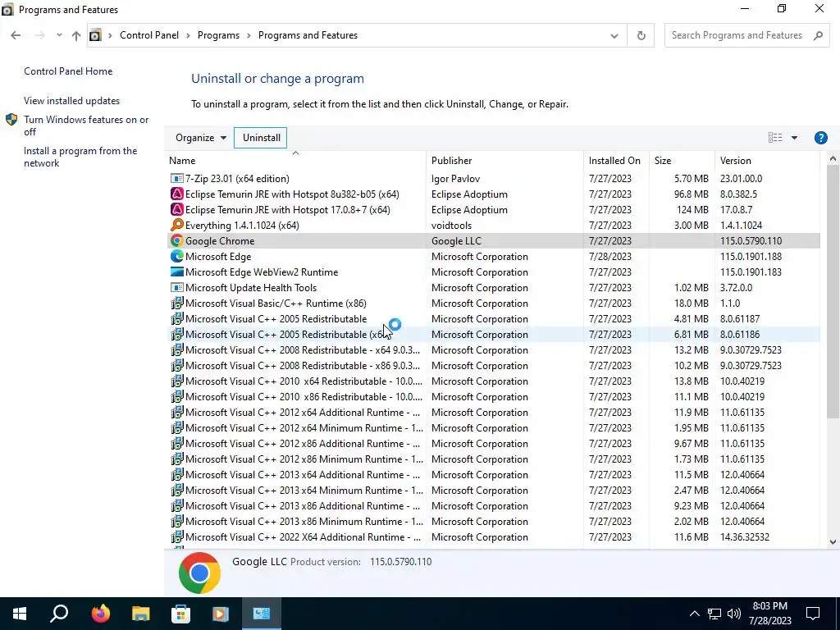Open File Explorer from the taskbar

click(140, 614)
